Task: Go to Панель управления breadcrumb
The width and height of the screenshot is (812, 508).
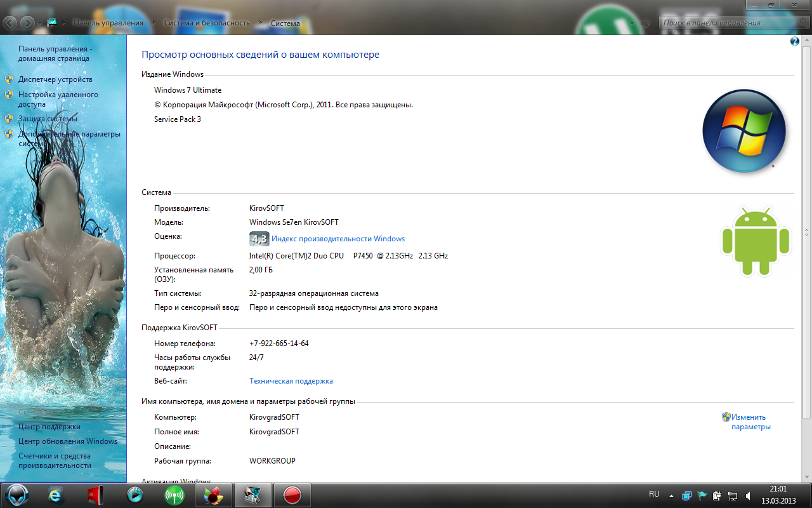Action: [x=108, y=23]
